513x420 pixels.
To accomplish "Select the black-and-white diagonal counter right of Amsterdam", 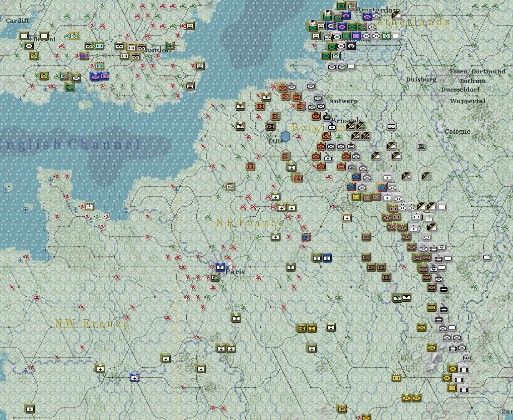I will point(396,15).
